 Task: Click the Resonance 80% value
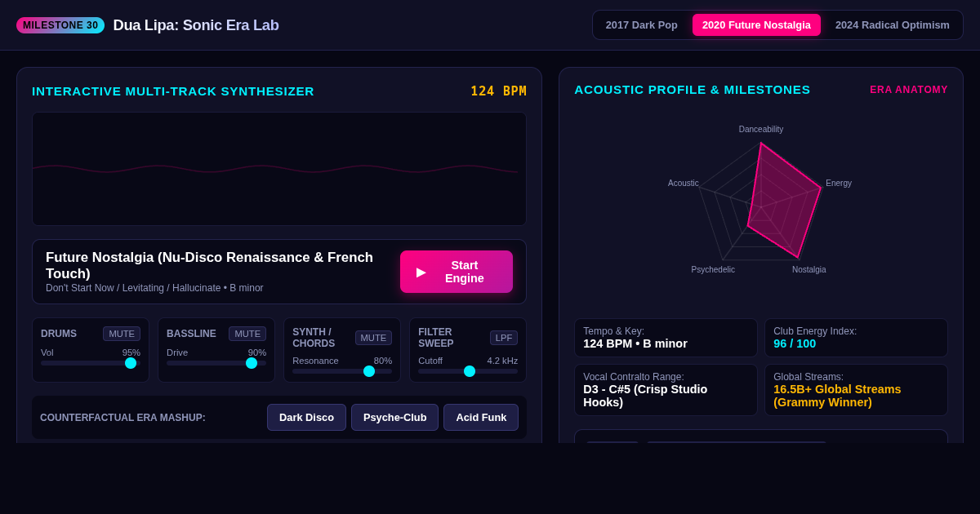[x=383, y=361]
